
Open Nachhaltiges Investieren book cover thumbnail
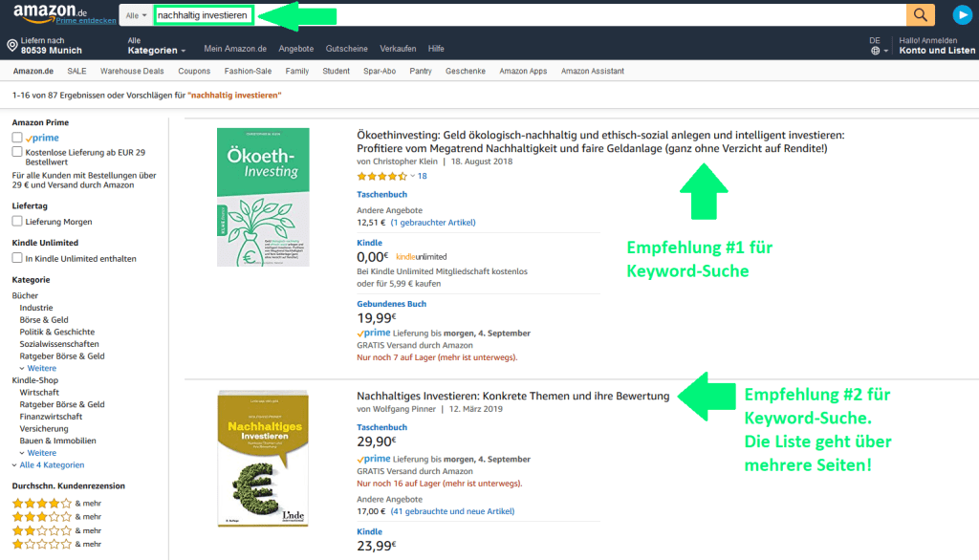coord(263,459)
